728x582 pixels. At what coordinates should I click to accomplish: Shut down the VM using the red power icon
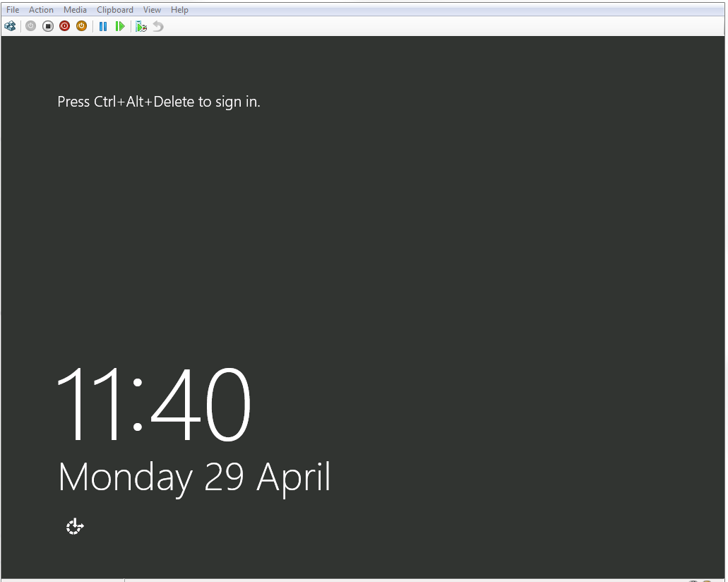pyautogui.click(x=65, y=26)
